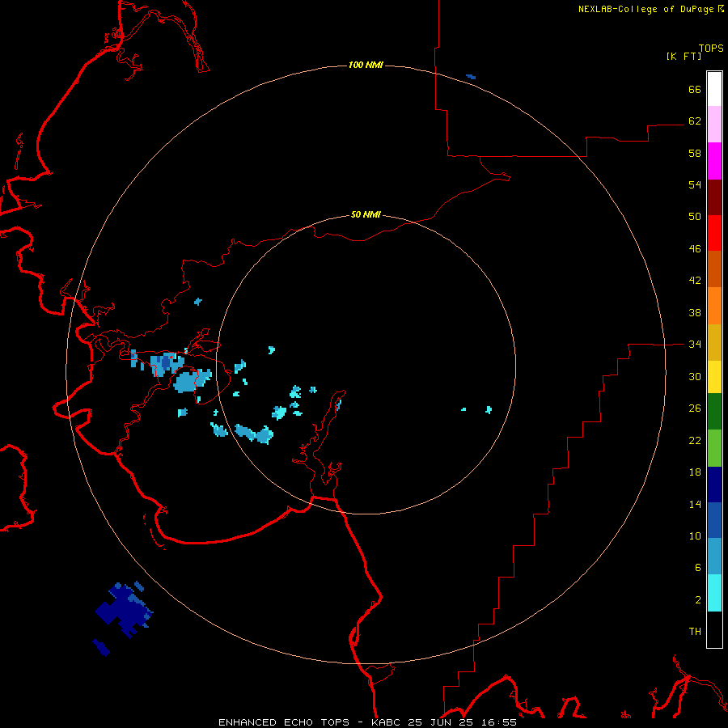This screenshot has height=728, width=728.
Task: Click the legend value '6'
Action: tap(698, 567)
